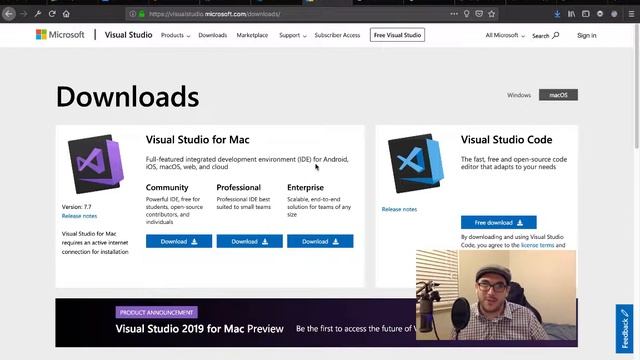Viewport: 640px width, 360px height.
Task: Click the blue Visual Studio Code logo
Action: [416, 163]
